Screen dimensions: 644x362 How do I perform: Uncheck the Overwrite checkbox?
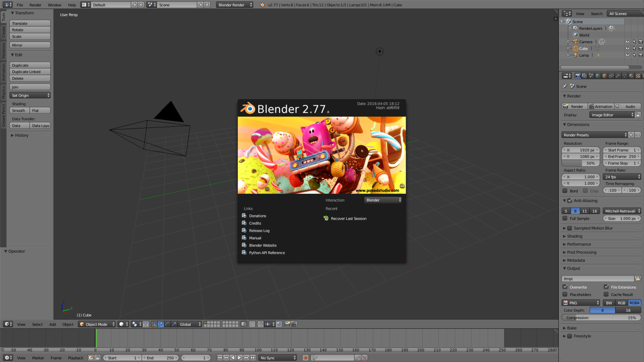pos(565,287)
